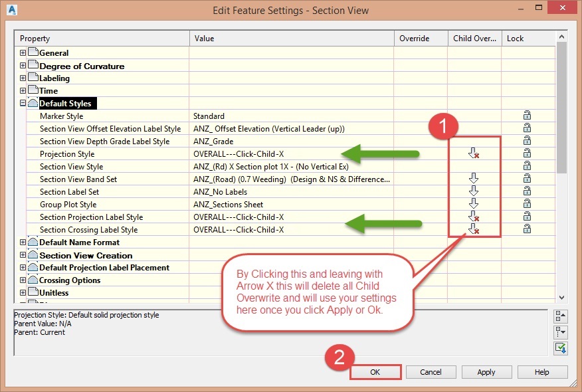Click the child override arrow for Projection Style
This screenshot has width=582, height=392.
tap(472, 153)
